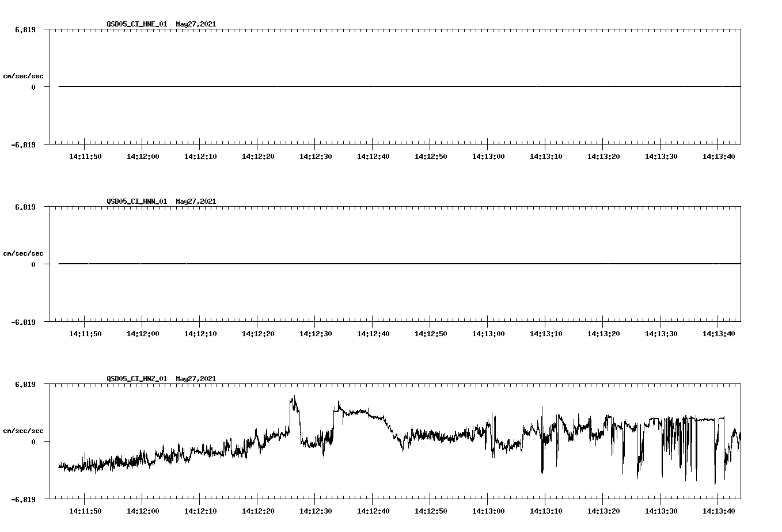This screenshot has width=782, height=532.
Task: Click the cm/sec/sec unit label on middle plot
Action: coord(24,253)
